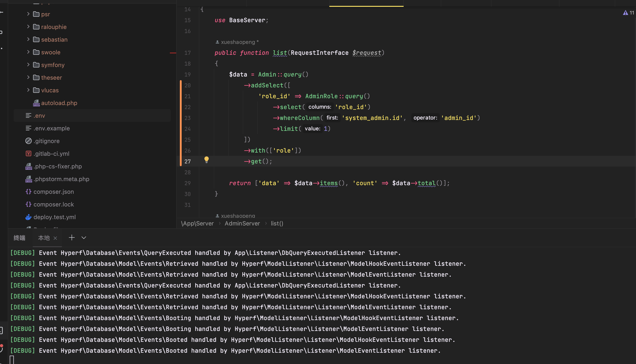Click the PHP icon beside autoload.php

pos(36,103)
